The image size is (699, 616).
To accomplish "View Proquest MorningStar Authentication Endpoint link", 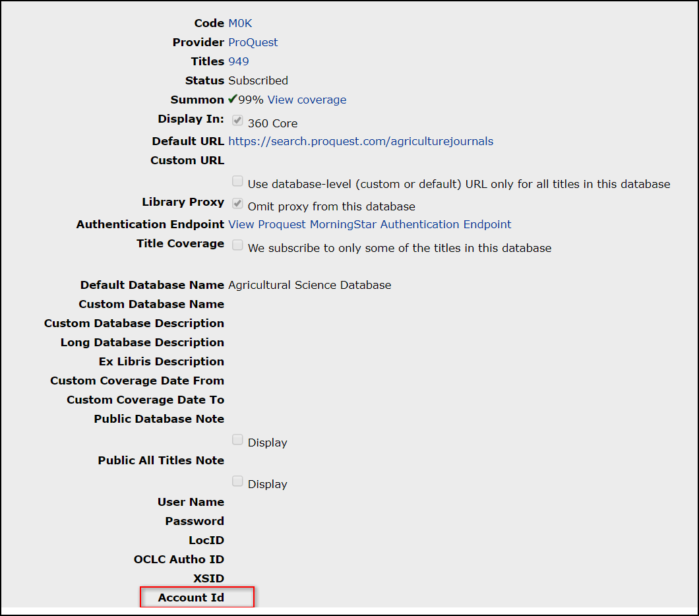I will pyautogui.click(x=369, y=224).
